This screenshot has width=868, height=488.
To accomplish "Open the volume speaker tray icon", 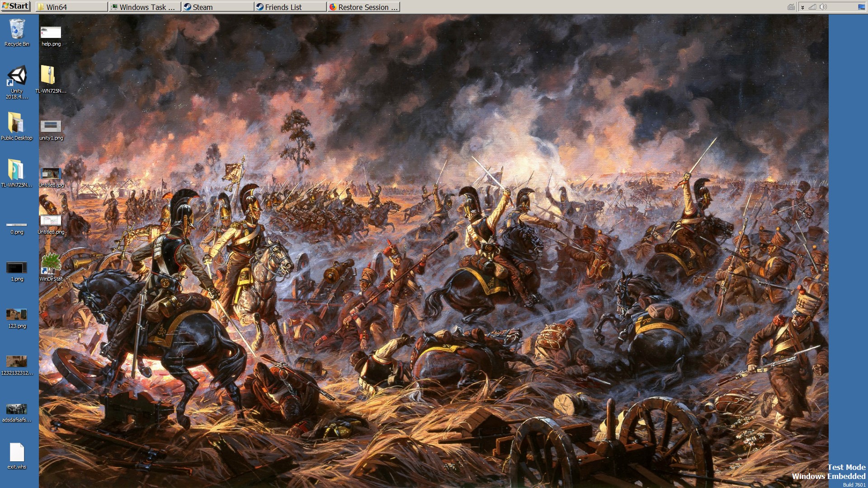I will point(823,7).
